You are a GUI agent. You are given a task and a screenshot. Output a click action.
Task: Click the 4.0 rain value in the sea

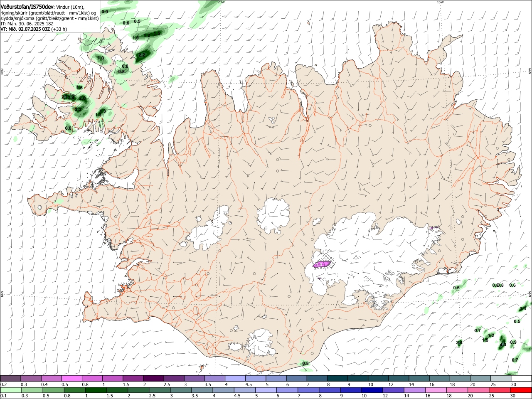(x=503, y=345)
